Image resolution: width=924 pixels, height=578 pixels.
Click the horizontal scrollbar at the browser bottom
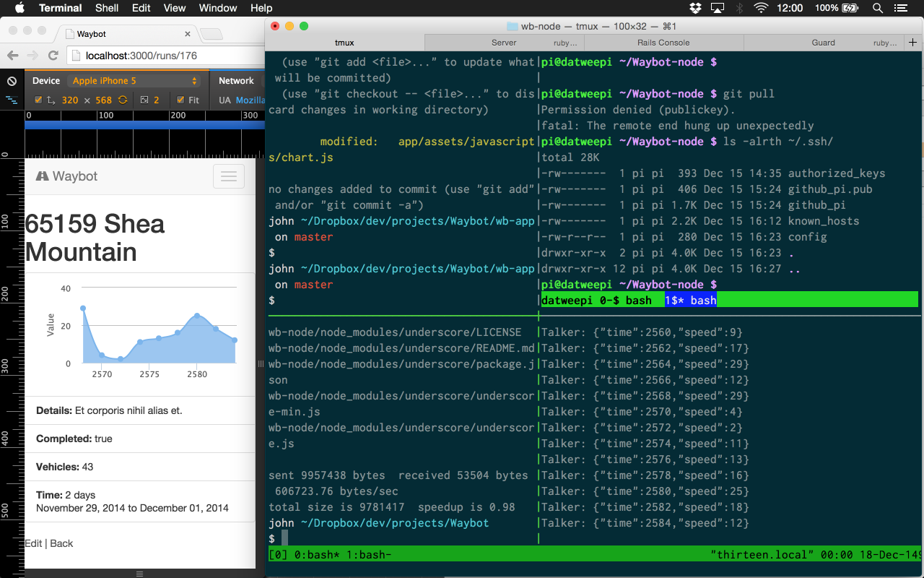click(x=139, y=574)
